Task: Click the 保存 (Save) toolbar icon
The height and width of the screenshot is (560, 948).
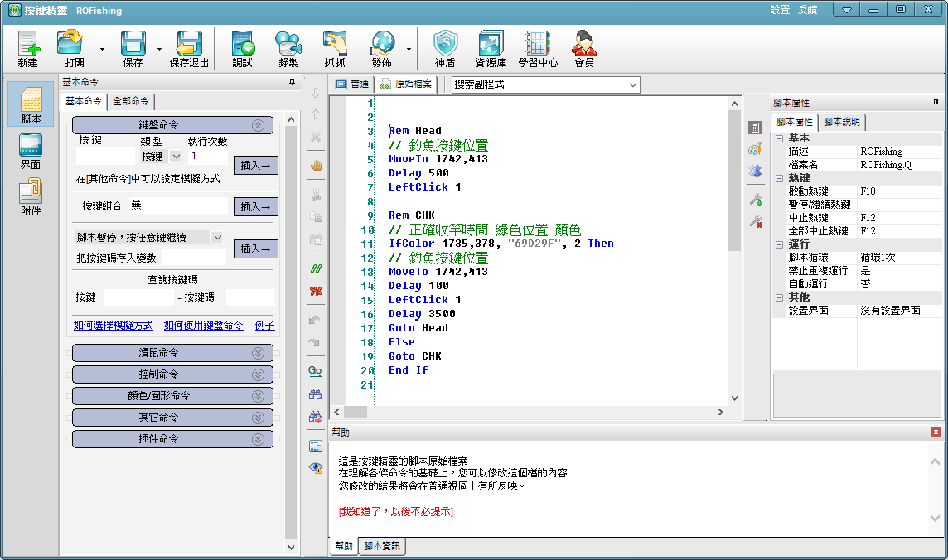Action: 133,49
